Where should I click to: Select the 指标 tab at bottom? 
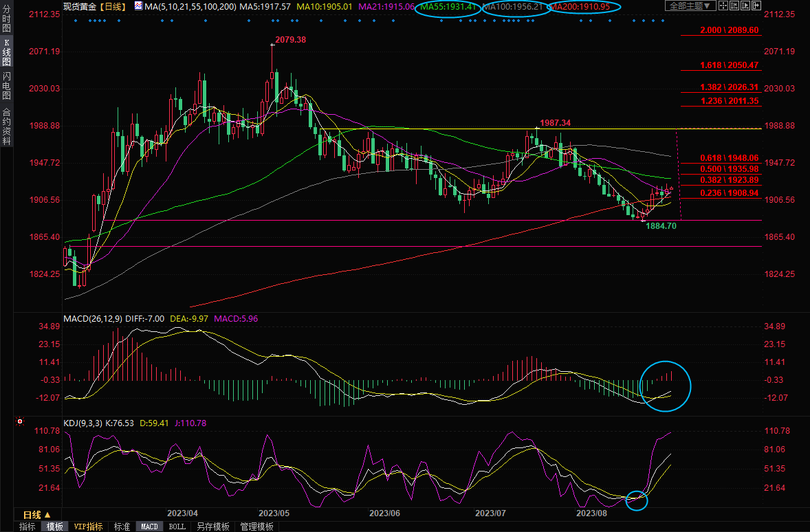[28, 527]
